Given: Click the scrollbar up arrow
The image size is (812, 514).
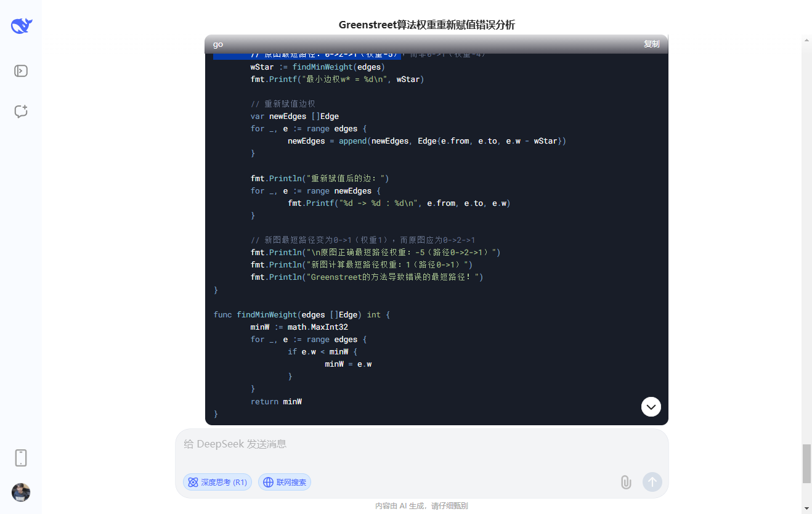Looking at the screenshot, I should click(x=806, y=41).
